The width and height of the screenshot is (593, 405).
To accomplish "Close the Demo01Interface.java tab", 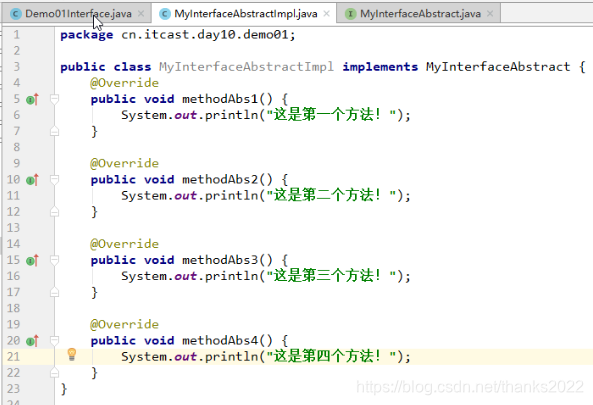I will coord(141,14).
